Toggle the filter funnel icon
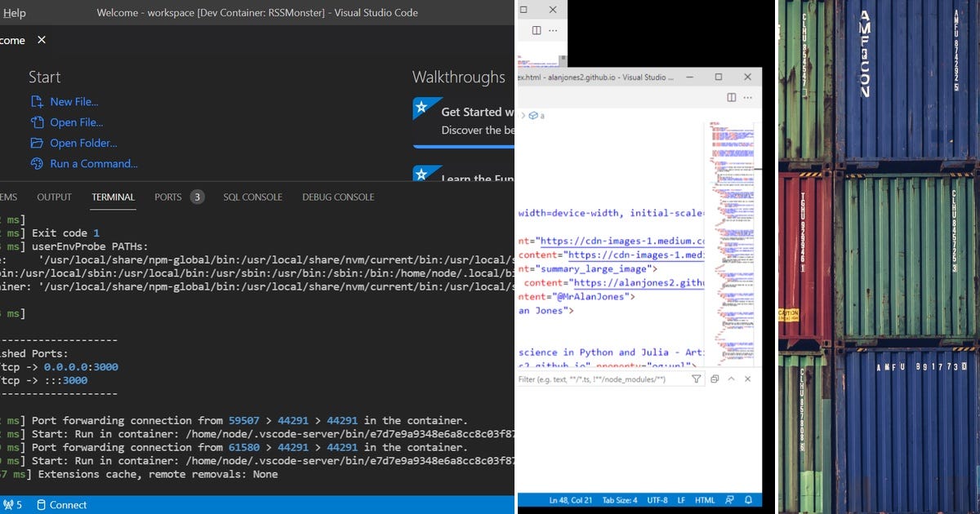 pos(697,379)
